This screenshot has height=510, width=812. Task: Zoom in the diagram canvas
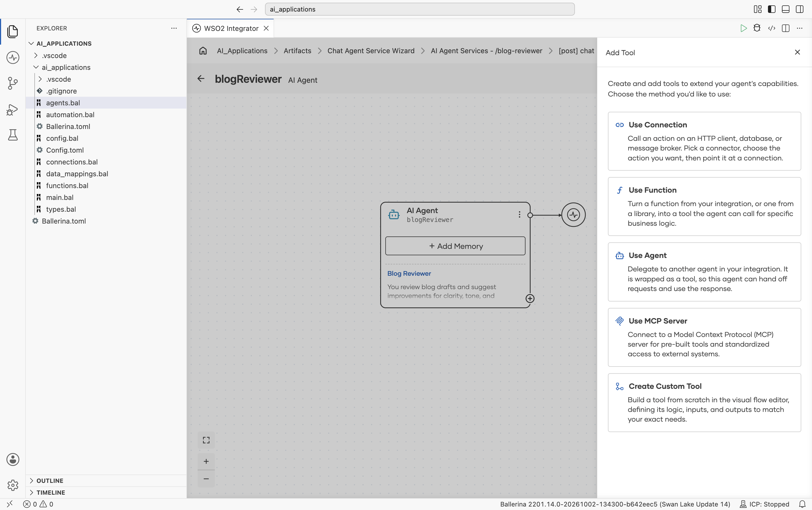pos(206,461)
